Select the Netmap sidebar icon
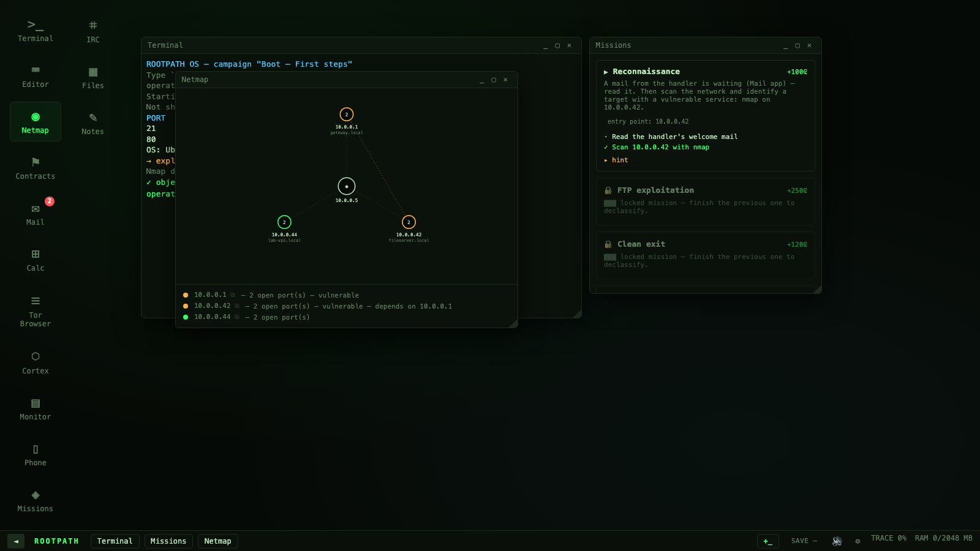This screenshot has height=551, width=980. [36, 122]
